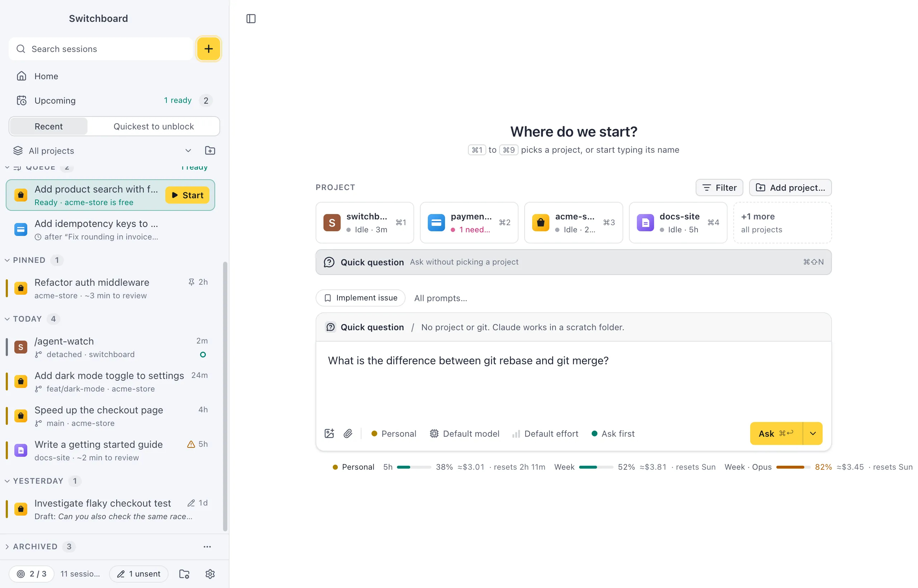Click Add project… button
918x588 pixels.
coord(790,188)
